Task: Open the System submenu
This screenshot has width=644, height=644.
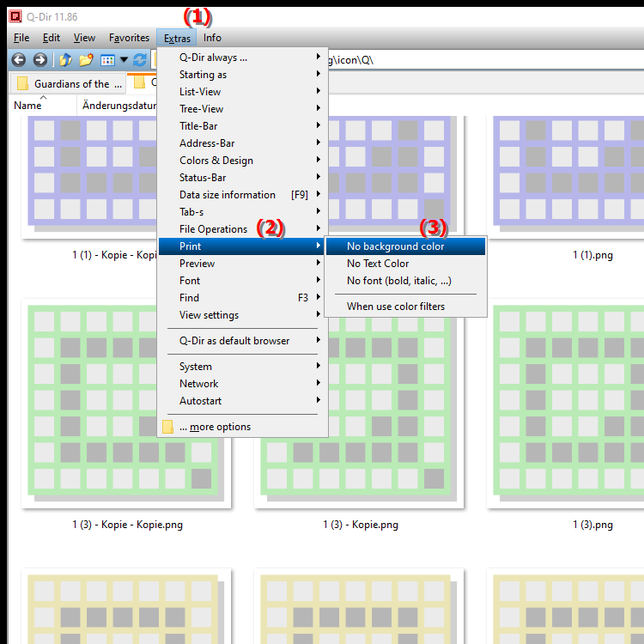Action: point(243,367)
